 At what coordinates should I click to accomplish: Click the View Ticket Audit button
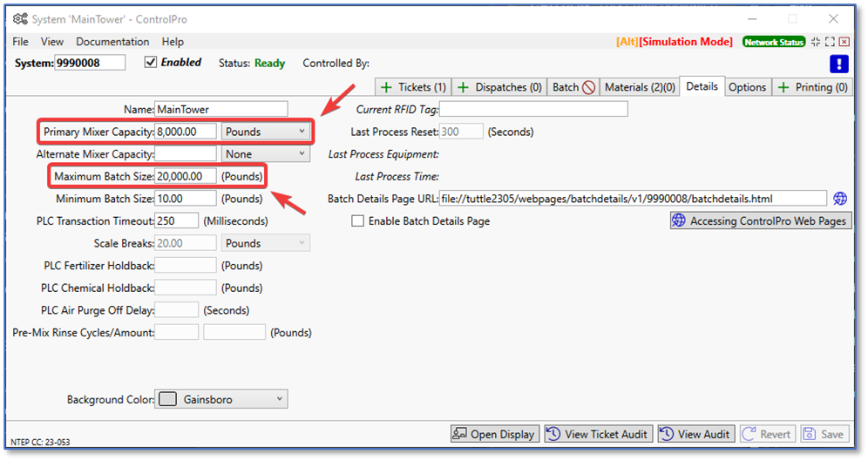pyautogui.click(x=597, y=434)
